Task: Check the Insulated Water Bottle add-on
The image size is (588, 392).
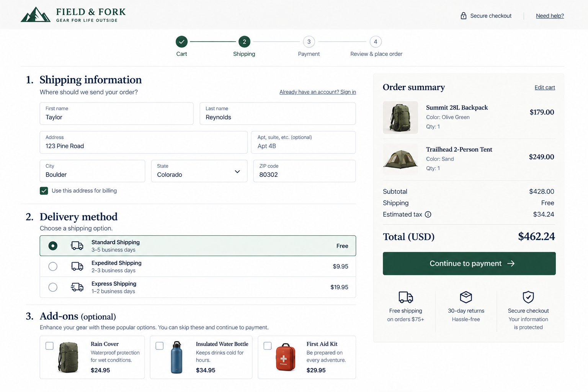Action: (x=160, y=346)
